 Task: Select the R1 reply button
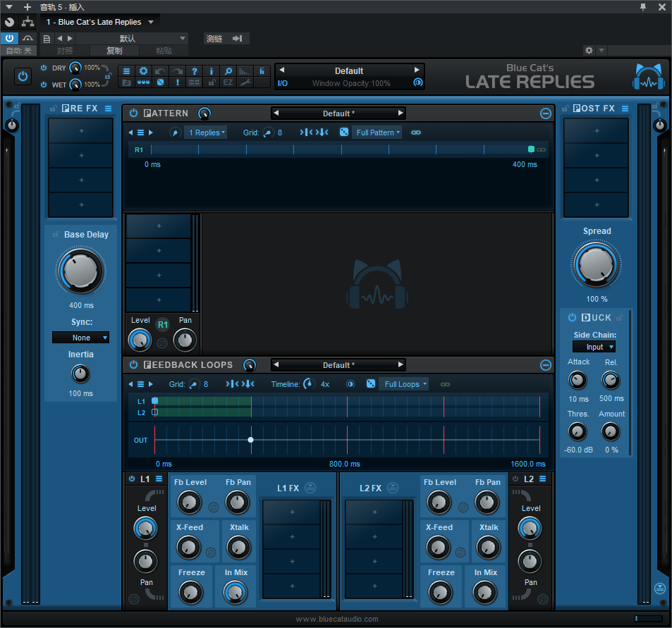162,325
